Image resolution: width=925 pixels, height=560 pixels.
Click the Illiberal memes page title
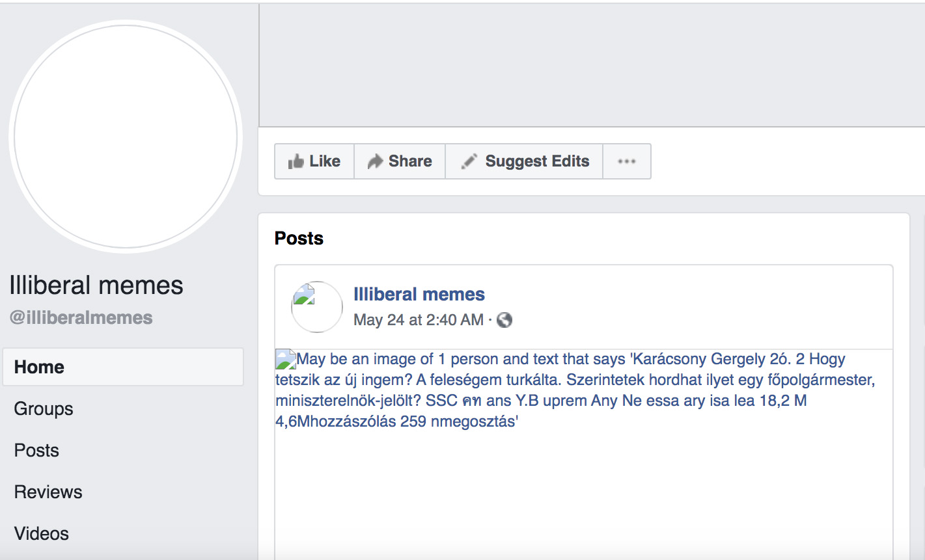pos(96,286)
